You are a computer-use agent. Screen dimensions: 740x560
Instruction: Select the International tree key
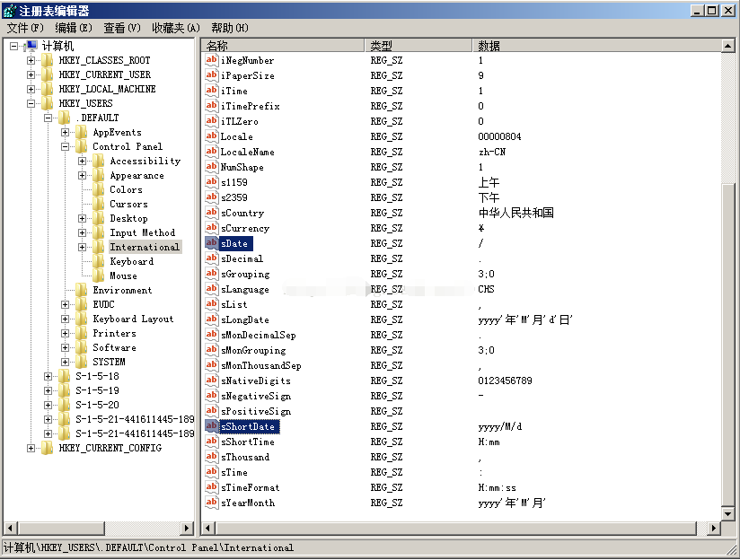pos(145,247)
